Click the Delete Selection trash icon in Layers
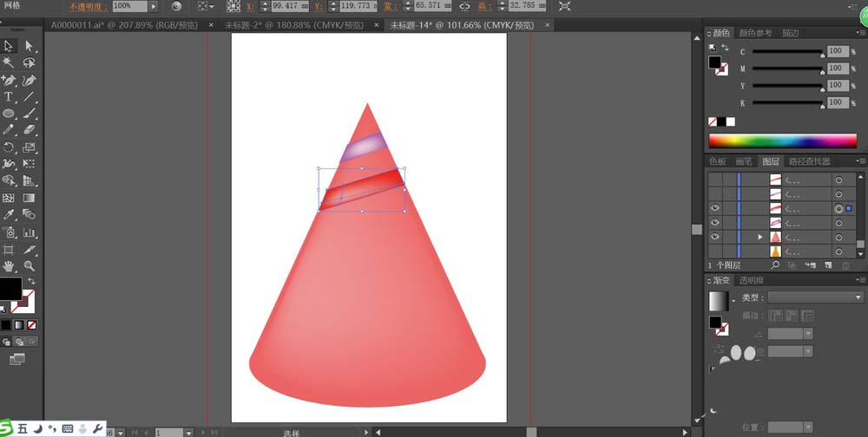868x437 pixels. pyautogui.click(x=845, y=265)
